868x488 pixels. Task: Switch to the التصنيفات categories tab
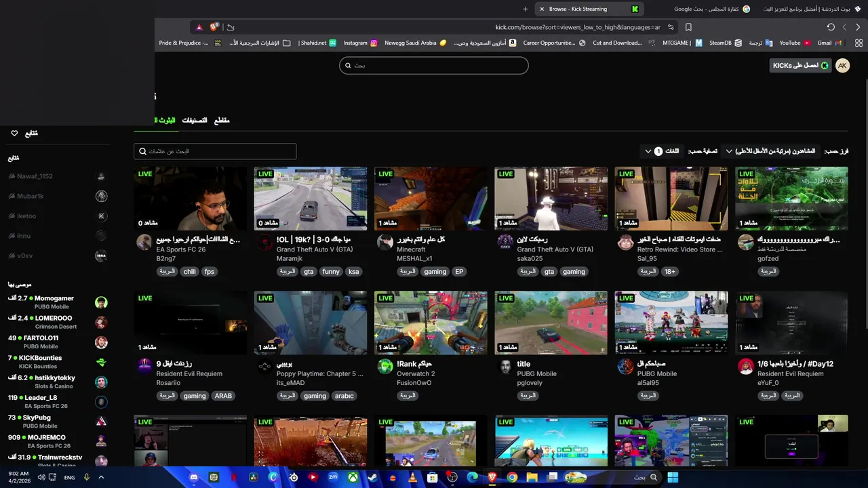click(x=195, y=120)
